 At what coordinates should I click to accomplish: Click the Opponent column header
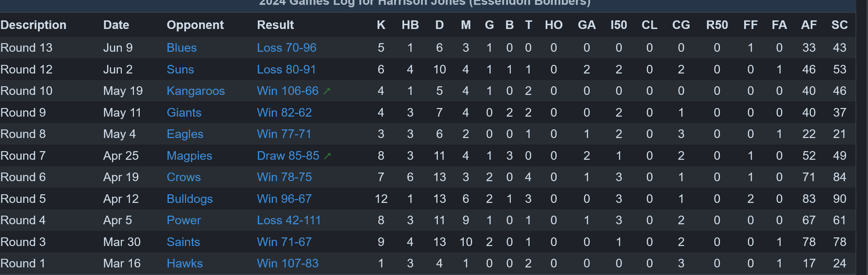195,25
